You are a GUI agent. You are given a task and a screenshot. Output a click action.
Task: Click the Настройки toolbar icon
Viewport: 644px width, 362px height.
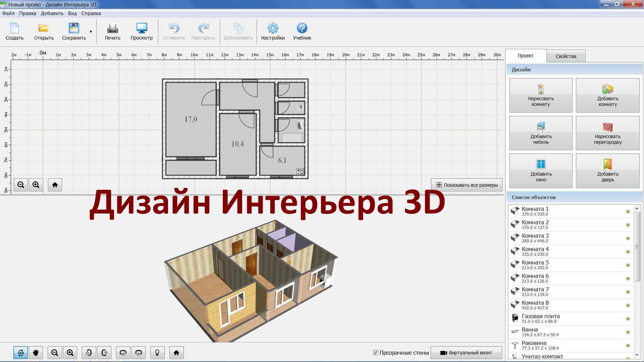[x=272, y=31]
